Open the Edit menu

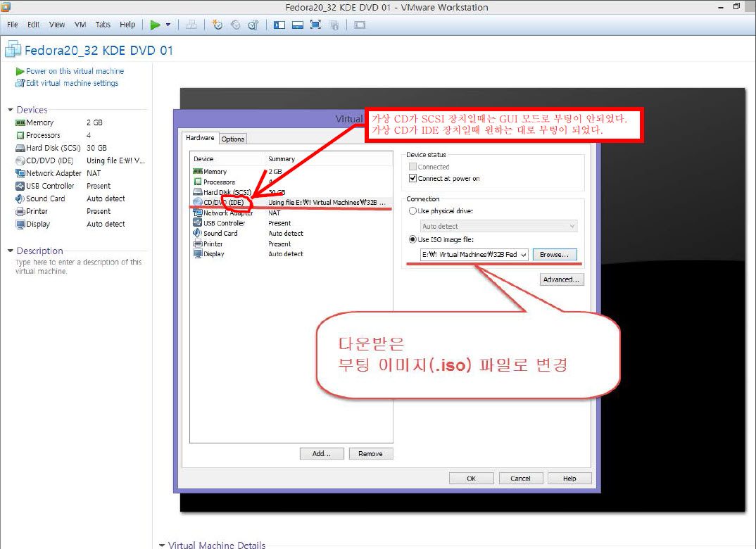33,25
